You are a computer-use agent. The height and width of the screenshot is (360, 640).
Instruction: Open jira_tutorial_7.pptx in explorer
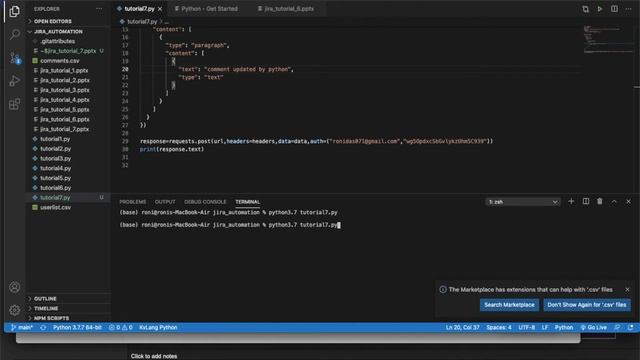click(x=64, y=129)
